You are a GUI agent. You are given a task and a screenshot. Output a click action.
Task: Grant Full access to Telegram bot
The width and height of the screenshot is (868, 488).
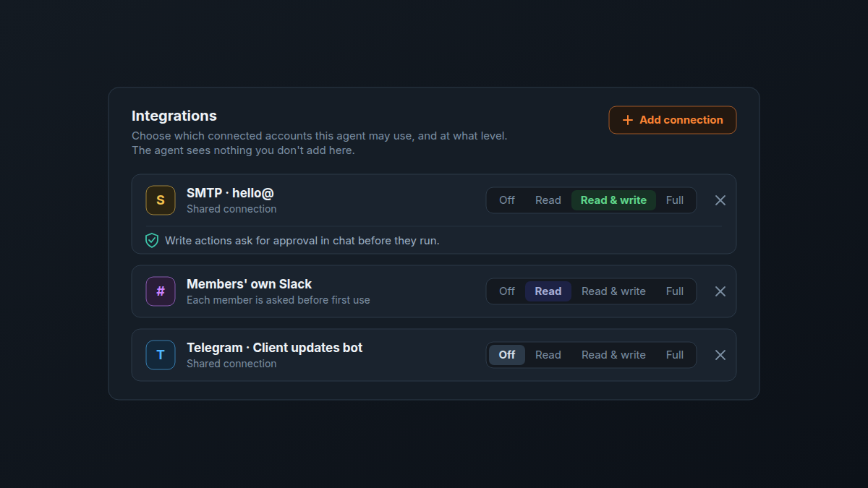point(675,355)
